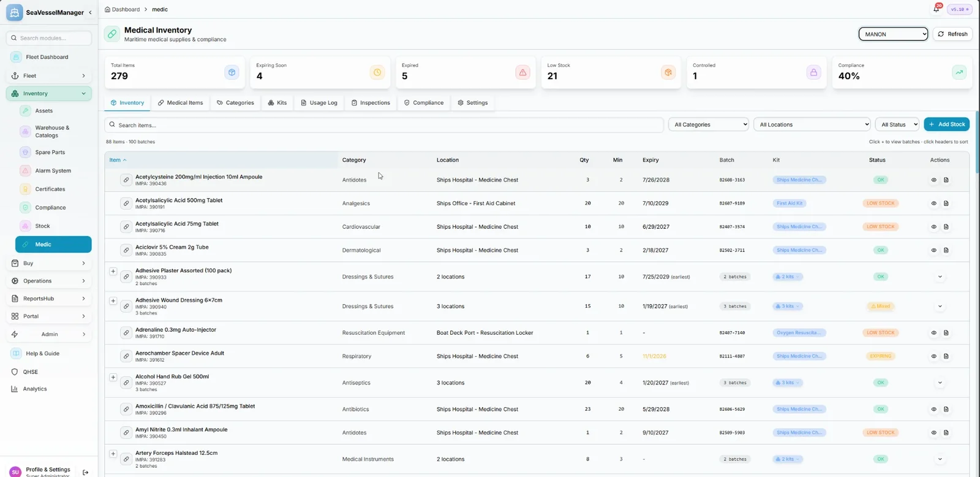Open Spare Parts in the sidebar
The width and height of the screenshot is (980, 477).
point(50,152)
